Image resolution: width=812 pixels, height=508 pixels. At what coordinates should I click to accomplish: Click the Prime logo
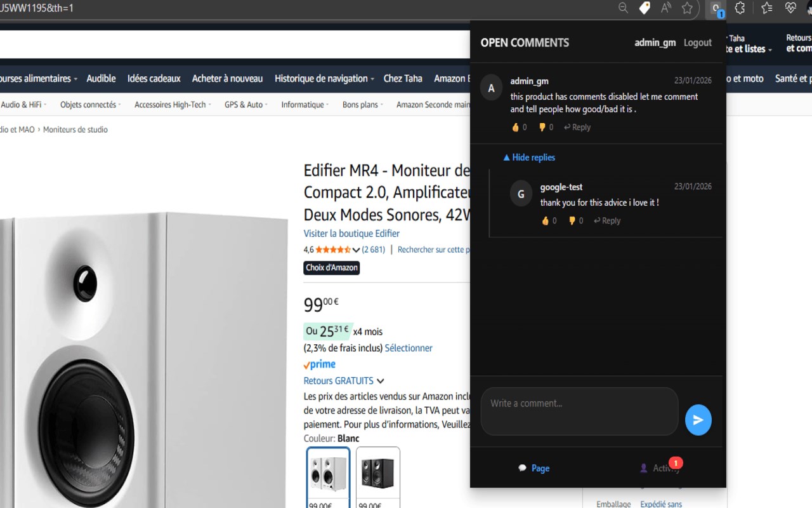coord(320,364)
